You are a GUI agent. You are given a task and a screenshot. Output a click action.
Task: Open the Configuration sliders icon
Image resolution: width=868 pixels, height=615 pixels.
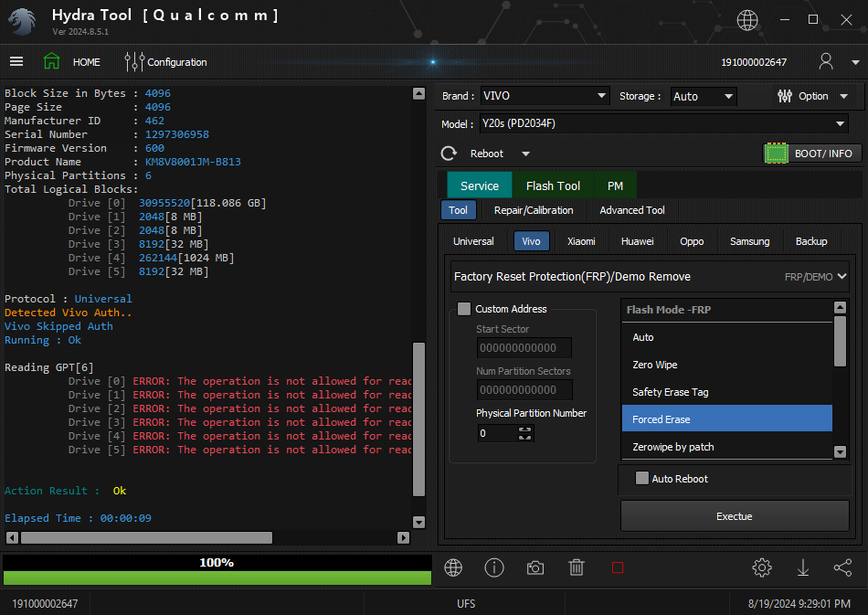(x=134, y=62)
